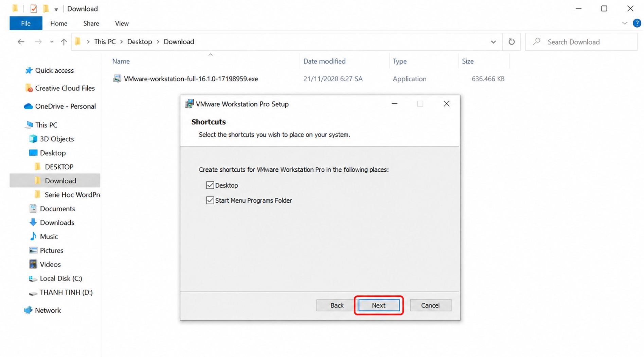The width and height of the screenshot is (644, 357).
Task: Click the Application type cell
Action: pos(409,79)
